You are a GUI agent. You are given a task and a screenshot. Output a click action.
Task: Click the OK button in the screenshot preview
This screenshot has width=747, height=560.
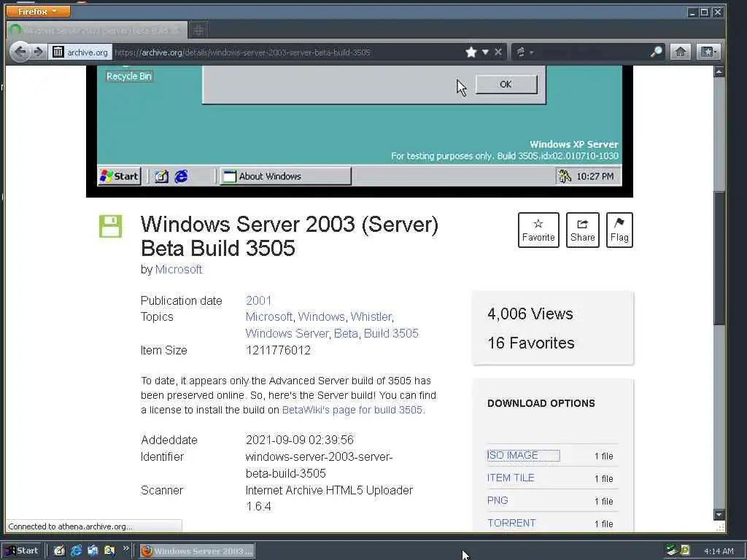pyautogui.click(x=506, y=85)
